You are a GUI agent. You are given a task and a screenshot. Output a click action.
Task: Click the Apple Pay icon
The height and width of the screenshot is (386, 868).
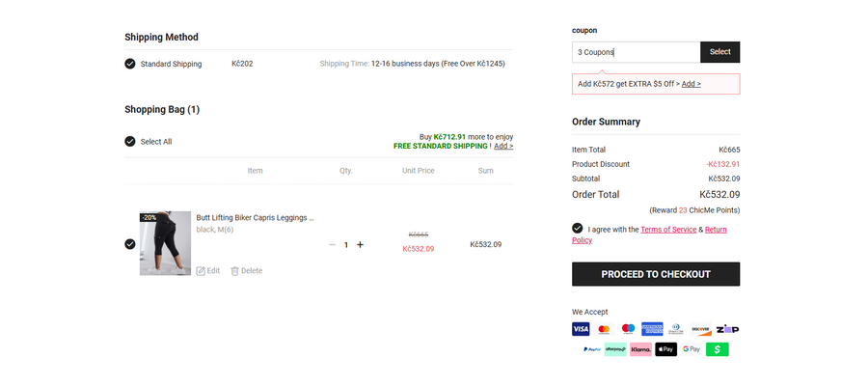[665, 349]
